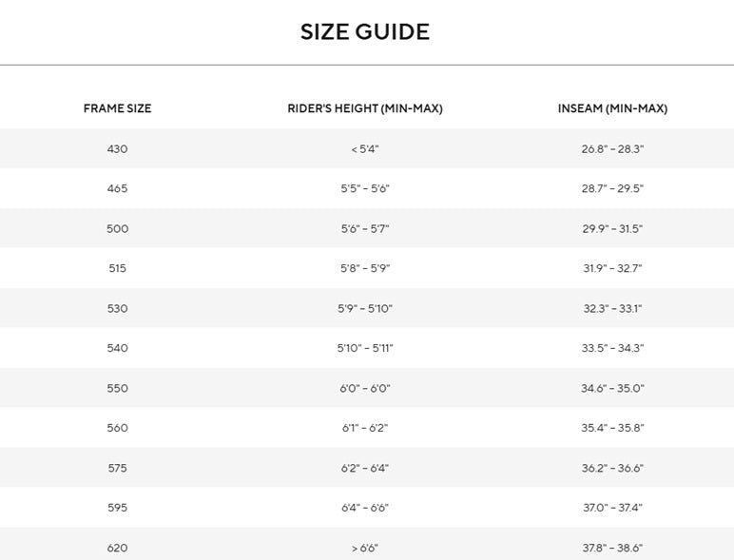Viewport: 734px width, 560px height.
Task: Select frame size 430 cell
Action: 117,149
